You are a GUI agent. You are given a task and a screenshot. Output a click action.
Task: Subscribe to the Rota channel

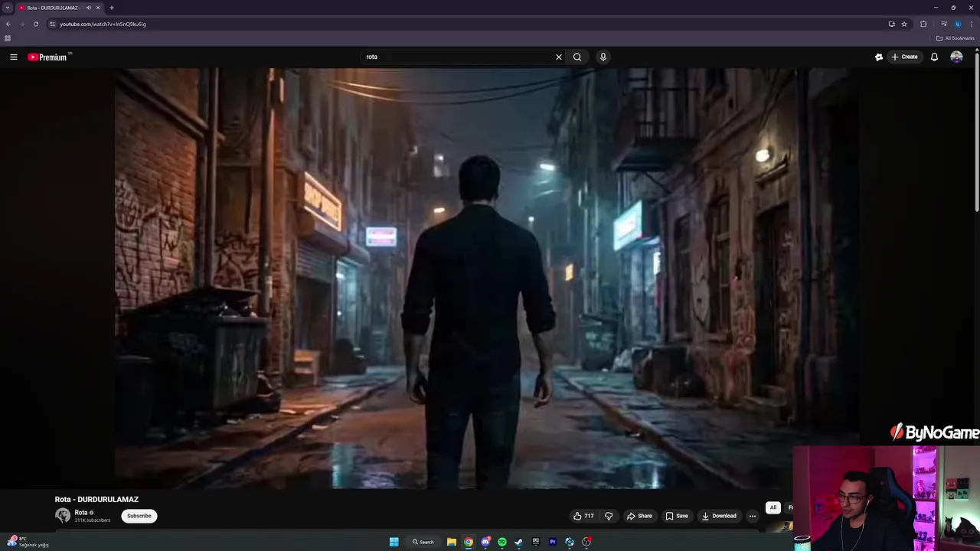pos(139,516)
